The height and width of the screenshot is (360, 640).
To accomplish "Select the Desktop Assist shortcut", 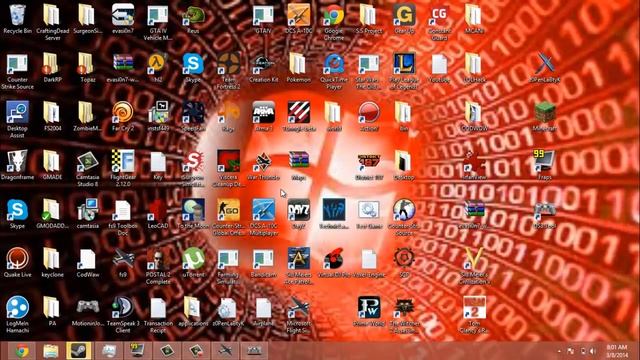I will [x=17, y=120].
